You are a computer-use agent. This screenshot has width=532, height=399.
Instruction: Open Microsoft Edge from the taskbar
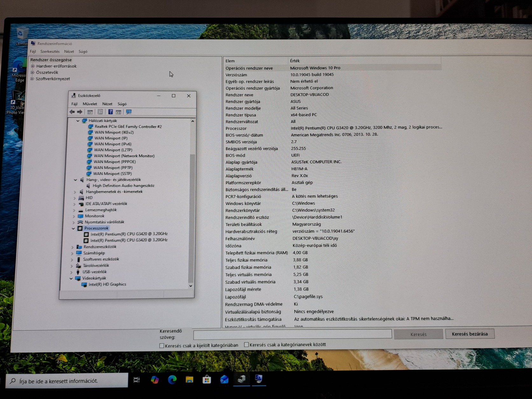pos(172,380)
